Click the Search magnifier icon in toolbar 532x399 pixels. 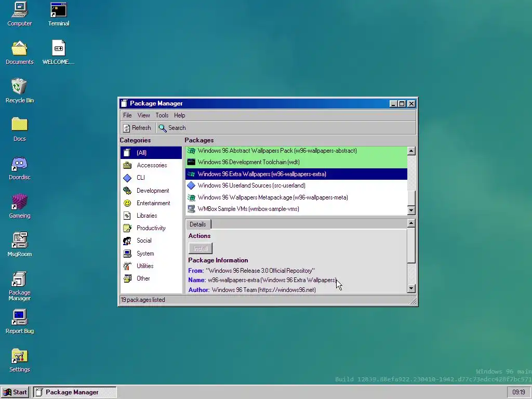[163, 128]
